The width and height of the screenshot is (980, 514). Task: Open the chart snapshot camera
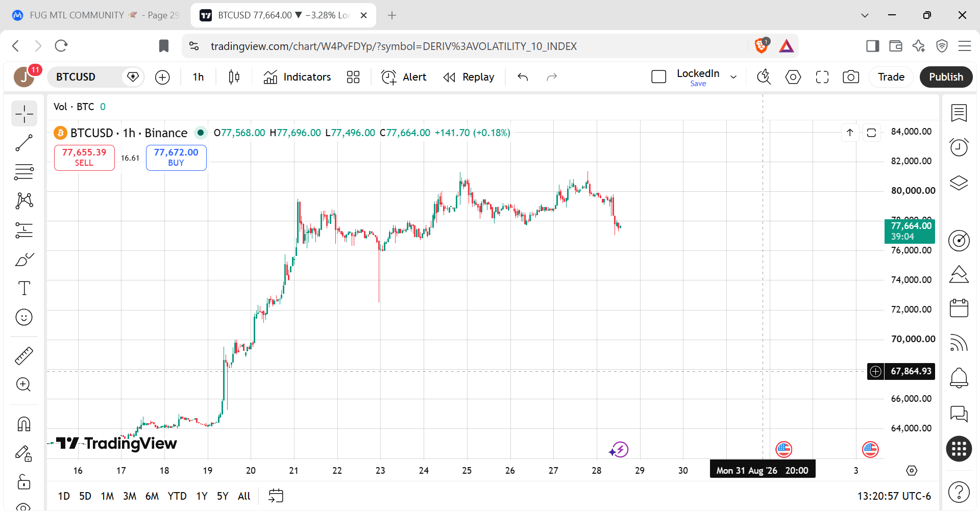tap(851, 77)
